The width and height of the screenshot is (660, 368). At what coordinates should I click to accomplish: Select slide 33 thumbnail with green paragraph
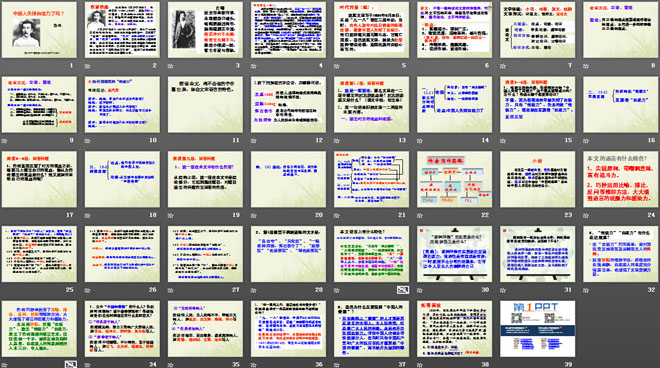coord(39,329)
